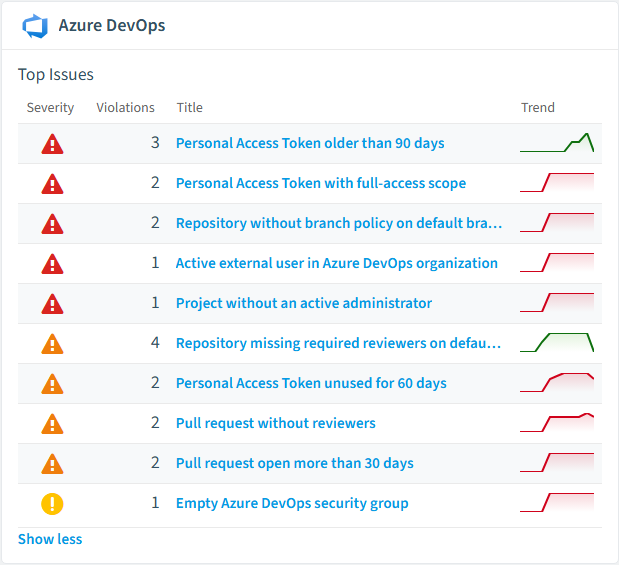Click orange warning icon for Pull request open 30 days
619x565 pixels.
coord(52,464)
